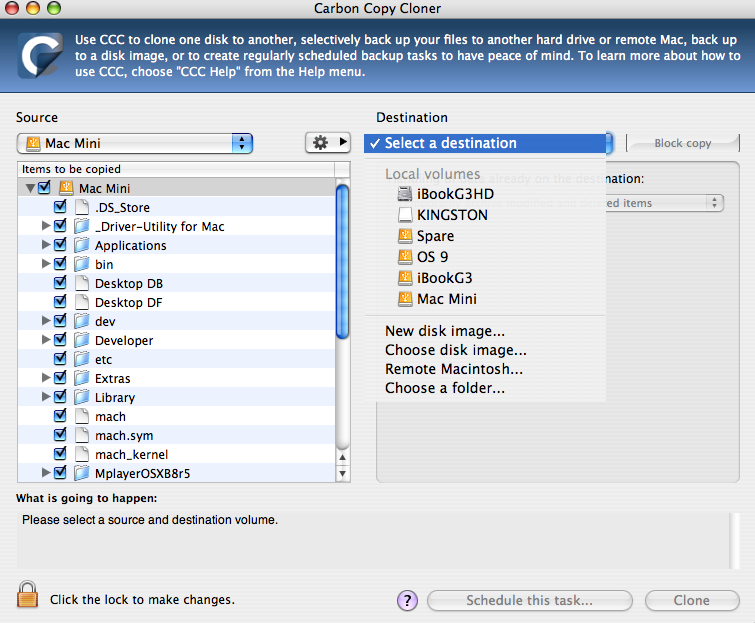Click the file list scrollbar thumb

tap(342, 261)
